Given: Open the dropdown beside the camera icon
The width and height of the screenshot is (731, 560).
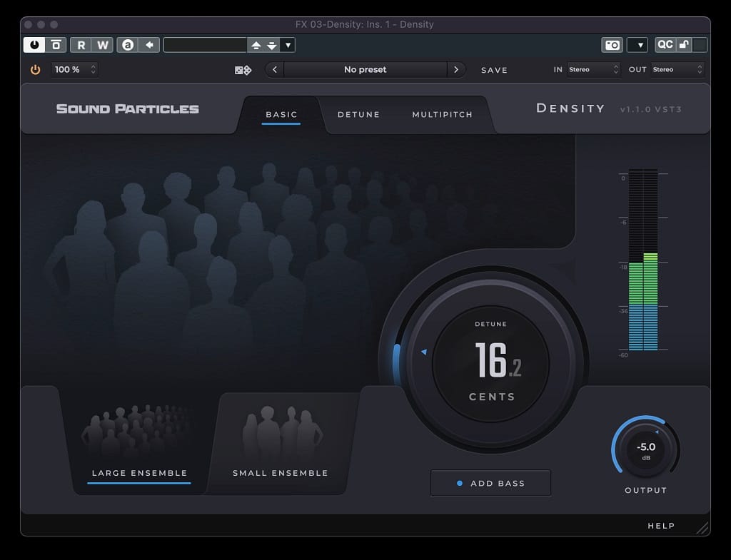Looking at the screenshot, I should click(x=637, y=45).
